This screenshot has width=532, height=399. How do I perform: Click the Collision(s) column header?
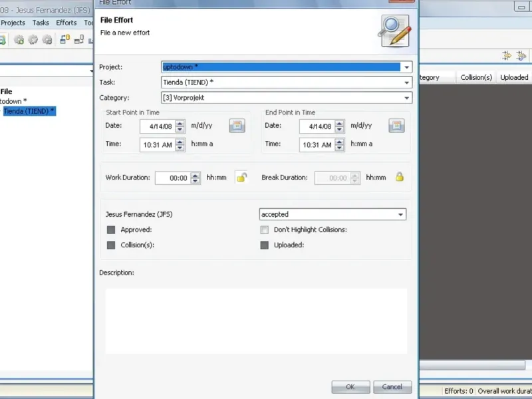coord(476,77)
